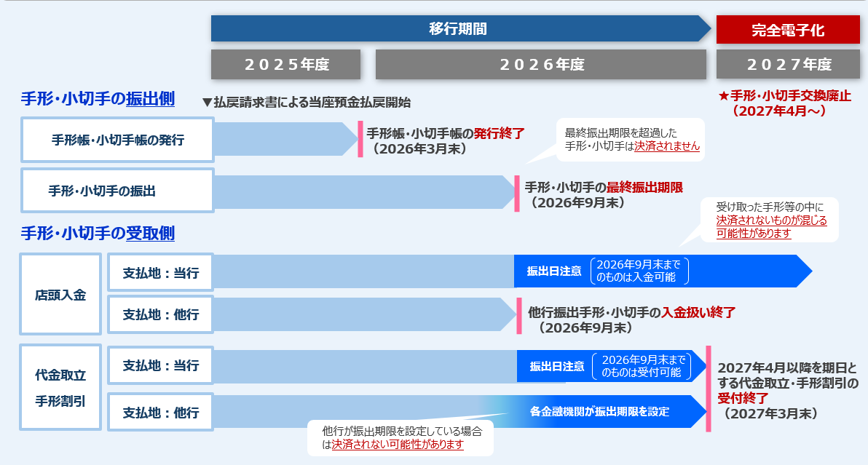Click the 移行期間 blue arrow banner
868x465 pixels.
point(457,29)
